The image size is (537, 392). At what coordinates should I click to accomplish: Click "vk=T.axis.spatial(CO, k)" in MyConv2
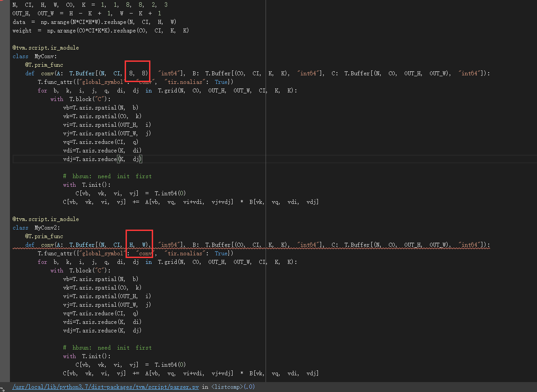(102, 287)
